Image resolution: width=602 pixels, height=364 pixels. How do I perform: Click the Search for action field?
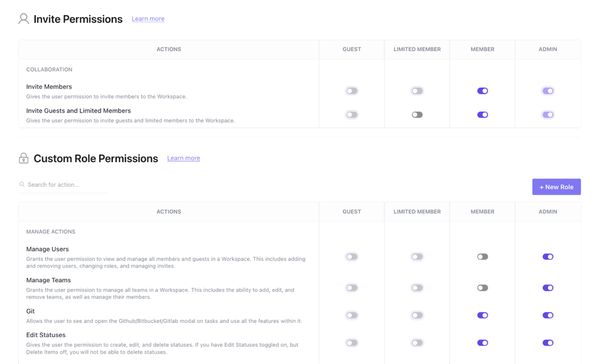[67, 185]
